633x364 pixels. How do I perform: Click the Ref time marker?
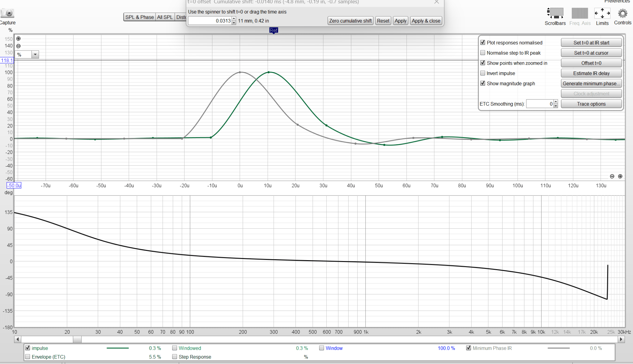point(274,30)
